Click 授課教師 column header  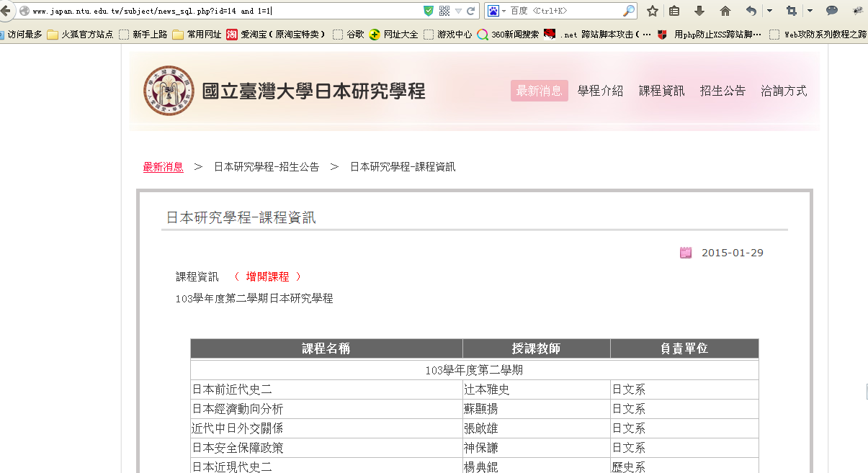pyautogui.click(x=537, y=348)
